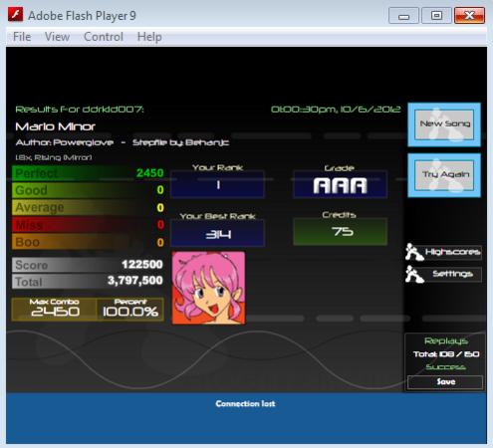Click the Your Best Rank box

(x=217, y=234)
